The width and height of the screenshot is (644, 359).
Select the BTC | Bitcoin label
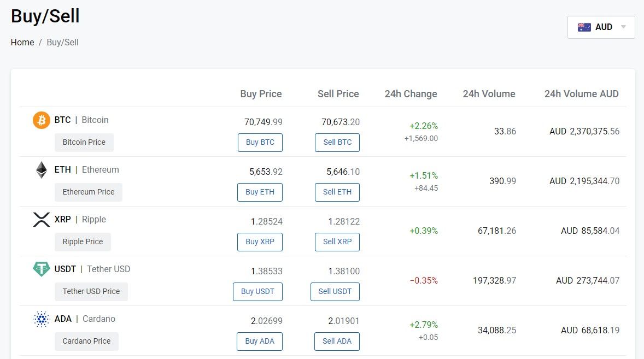81,120
